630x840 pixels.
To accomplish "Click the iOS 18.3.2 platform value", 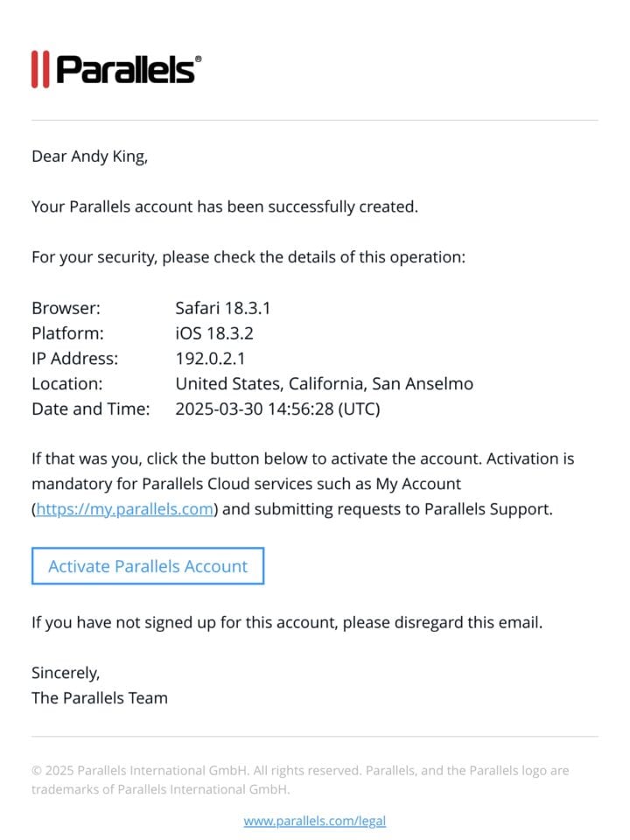I will pos(214,333).
